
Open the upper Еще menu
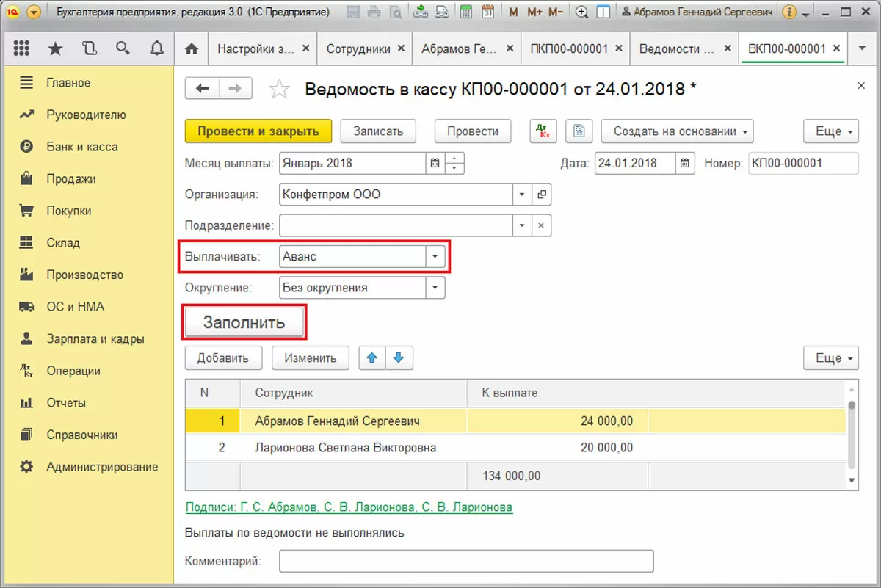click(831, 131)
